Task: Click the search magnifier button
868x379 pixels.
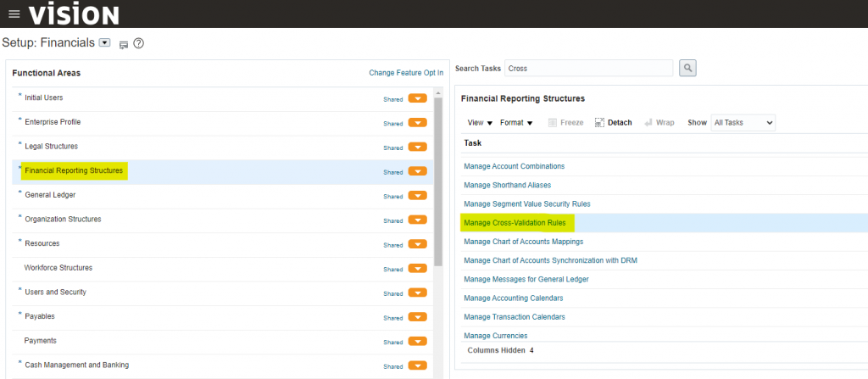Action: 687,68
